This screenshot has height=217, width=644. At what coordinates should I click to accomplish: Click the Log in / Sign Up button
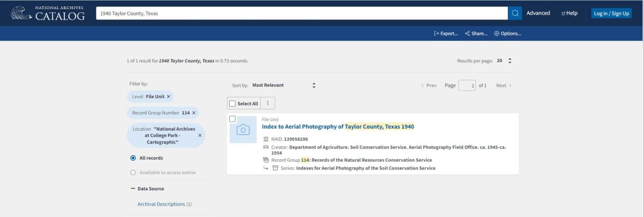point(612,13)
